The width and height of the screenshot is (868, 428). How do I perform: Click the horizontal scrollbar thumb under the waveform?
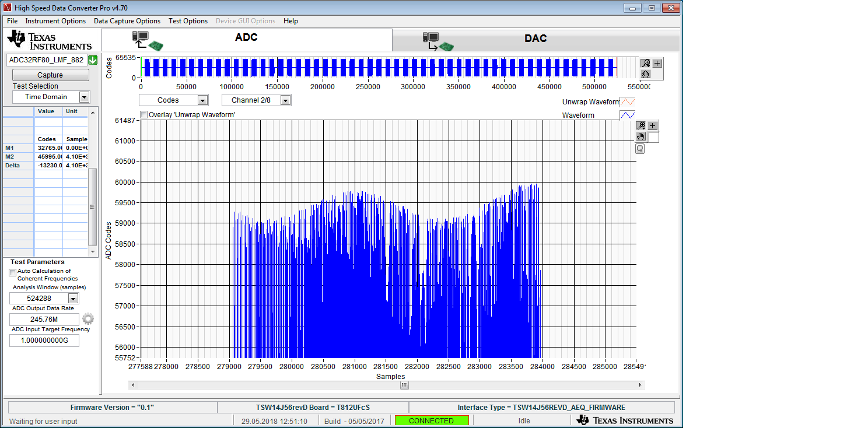click(x=404, y=385)
